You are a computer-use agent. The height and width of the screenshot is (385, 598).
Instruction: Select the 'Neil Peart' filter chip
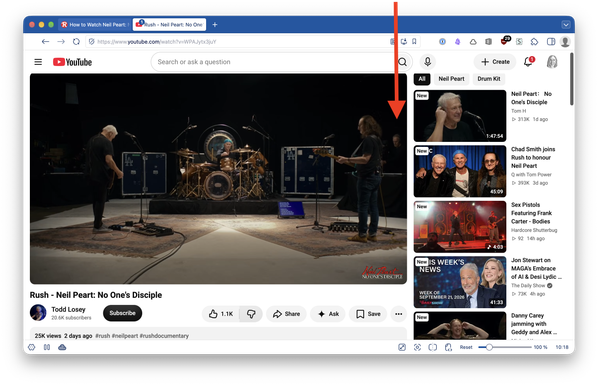[451, 79]
